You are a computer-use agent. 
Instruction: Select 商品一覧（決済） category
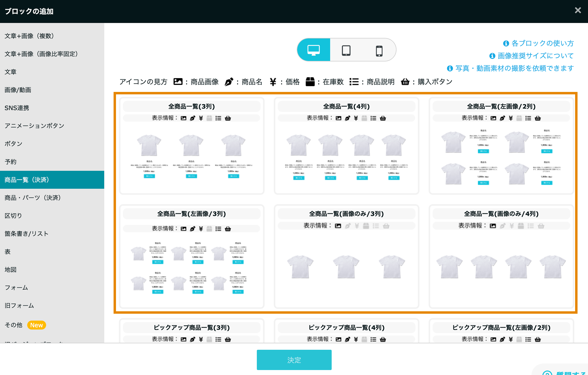[x=52, y=180]
